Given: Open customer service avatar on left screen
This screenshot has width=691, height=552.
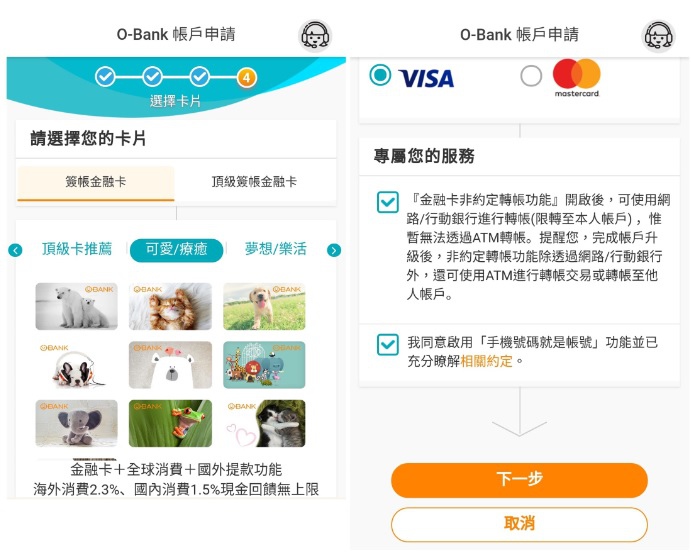Looking at the screenshot, I should tap(315, 36).
